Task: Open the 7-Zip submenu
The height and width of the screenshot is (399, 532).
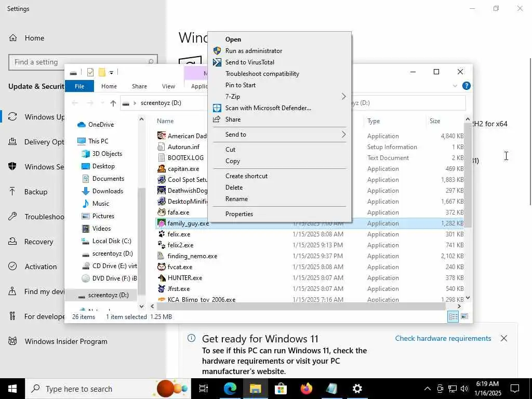Action: 280,97
